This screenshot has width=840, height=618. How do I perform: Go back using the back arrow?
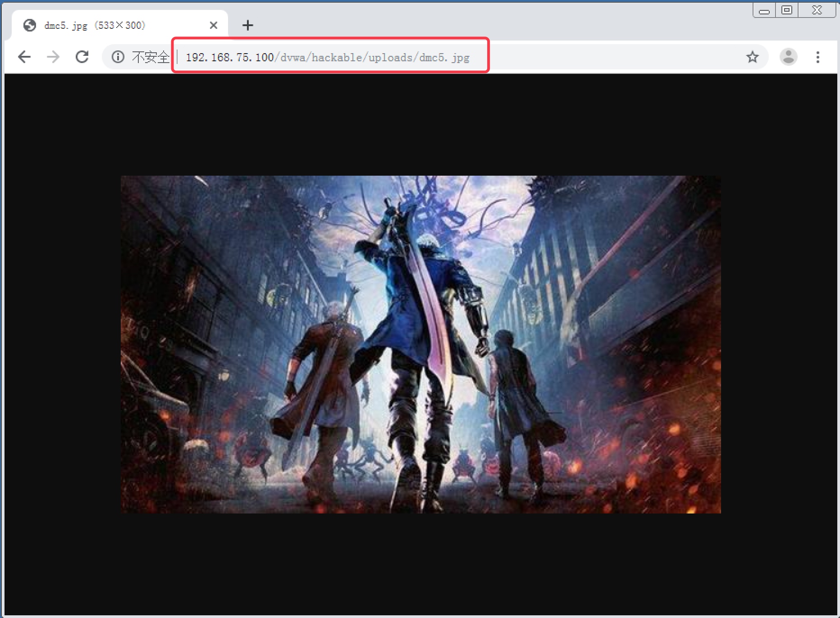click(x=24, y=57)
